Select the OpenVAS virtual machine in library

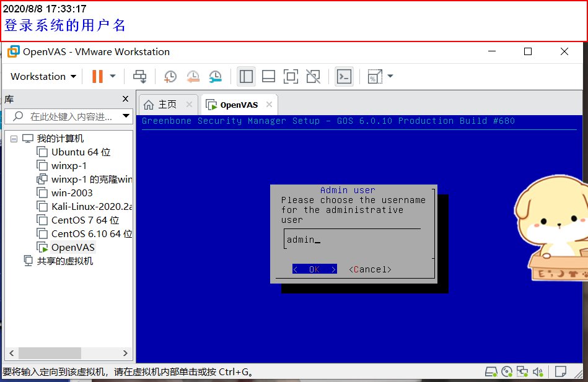coord(72,248)
